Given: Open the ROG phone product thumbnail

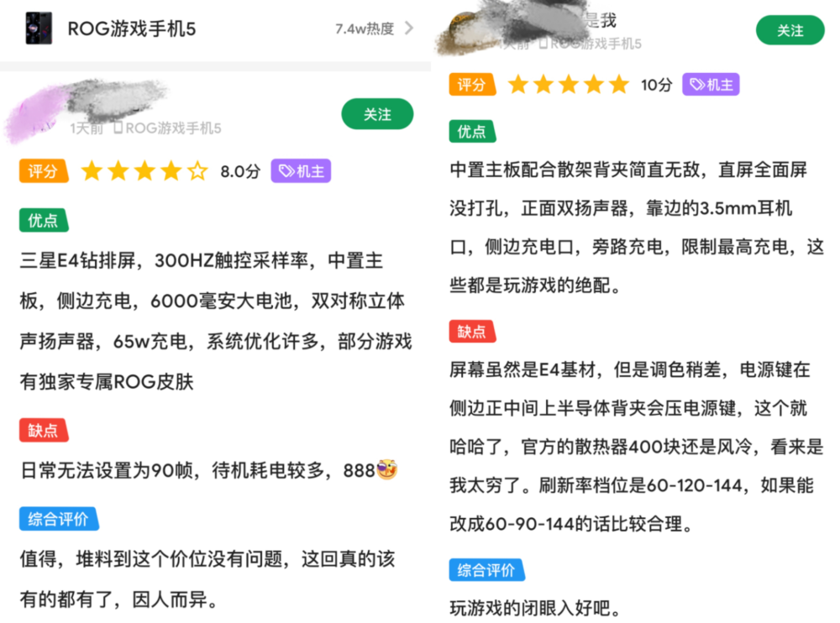Looking at the screenshot, I should pos(39,29).
